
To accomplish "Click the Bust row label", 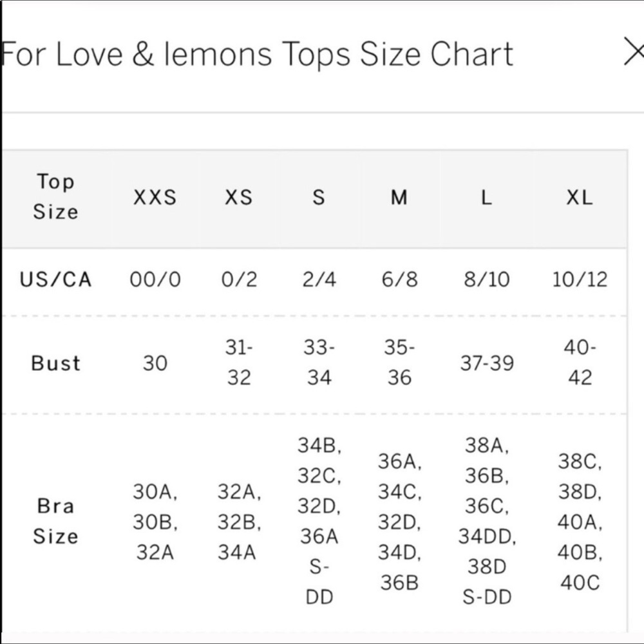I will click(x=55, y=363).
